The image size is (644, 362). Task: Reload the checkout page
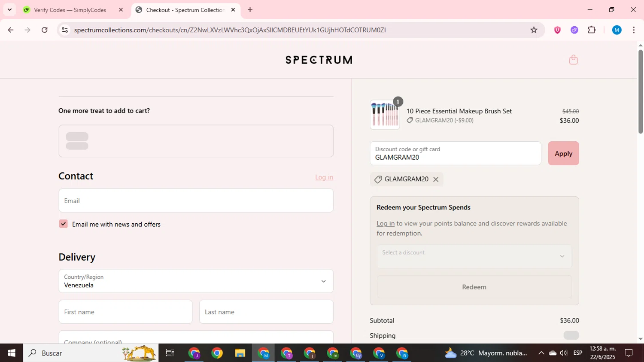point(45,30)
